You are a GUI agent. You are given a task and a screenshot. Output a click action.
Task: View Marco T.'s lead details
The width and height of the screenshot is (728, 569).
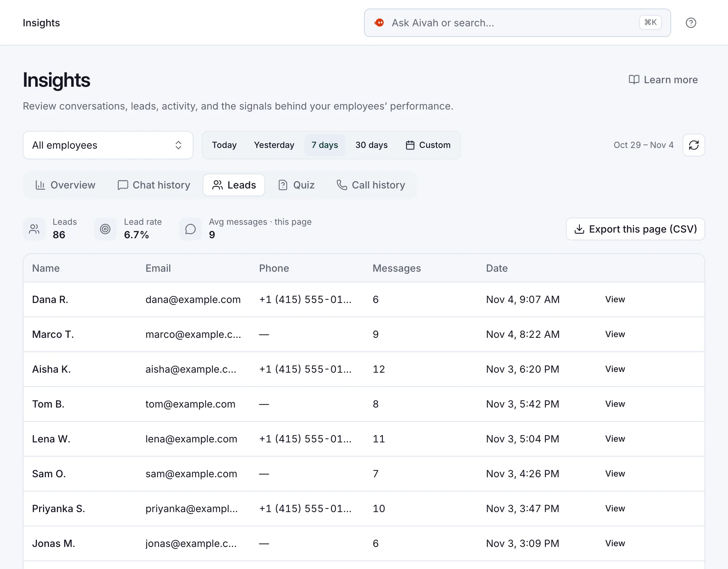tap(615, 334)
